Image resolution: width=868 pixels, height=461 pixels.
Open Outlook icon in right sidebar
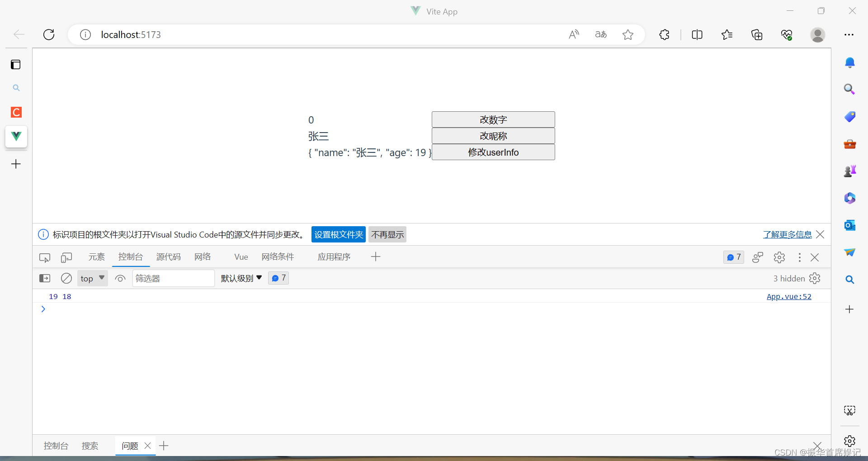pyautogui.click(x=849, y=225)
